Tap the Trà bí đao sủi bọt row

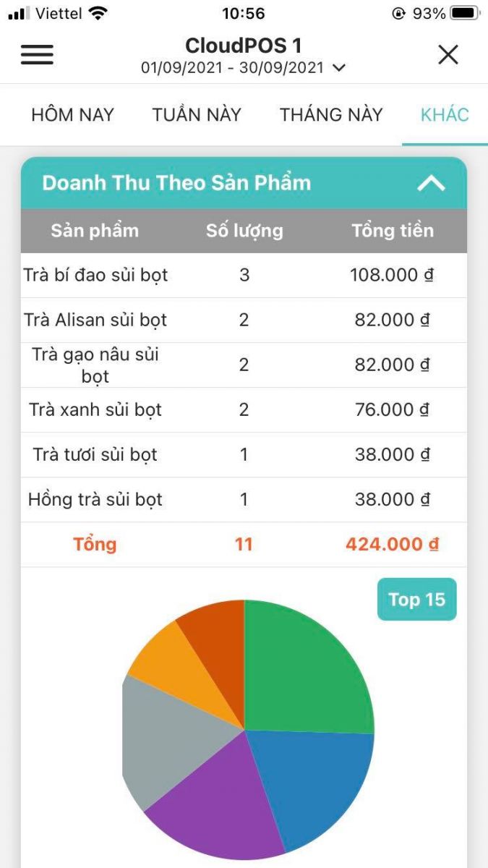click(243, 275)
